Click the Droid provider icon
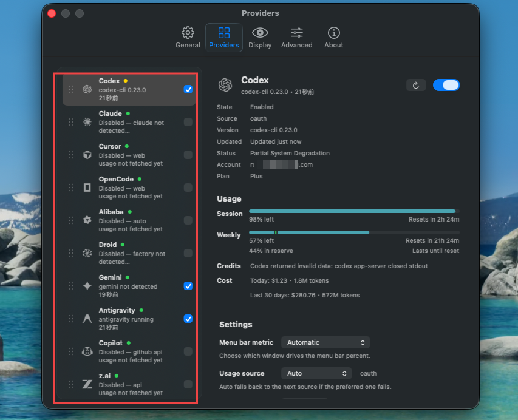Viewport: 518px width, 420px height. [x=87, y=253]
